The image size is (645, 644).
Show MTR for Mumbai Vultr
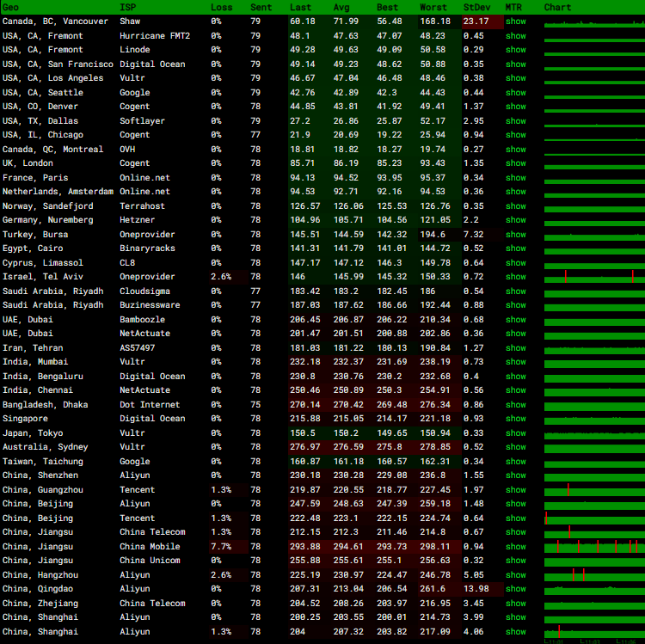pyautogui.click(x=516, y=362)
